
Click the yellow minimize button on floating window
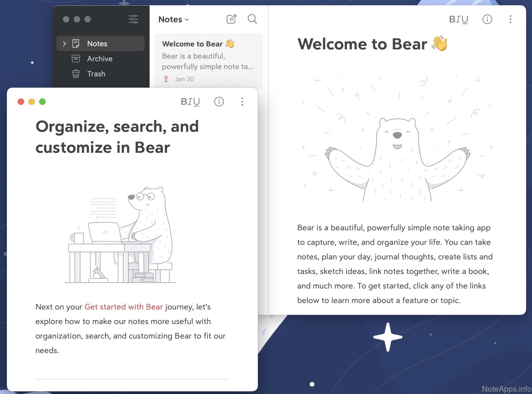click(32, 102)
